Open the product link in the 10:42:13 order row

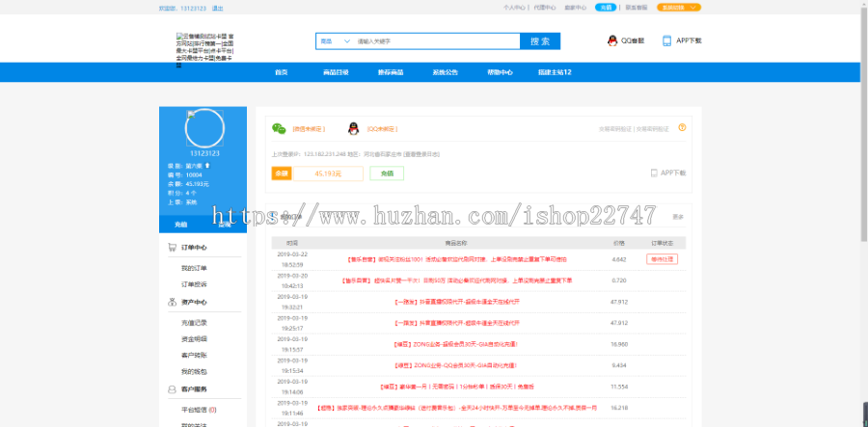(x=457, y=280)
